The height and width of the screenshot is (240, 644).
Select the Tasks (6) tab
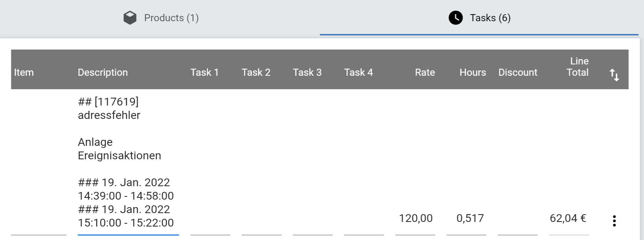point(479,18)
